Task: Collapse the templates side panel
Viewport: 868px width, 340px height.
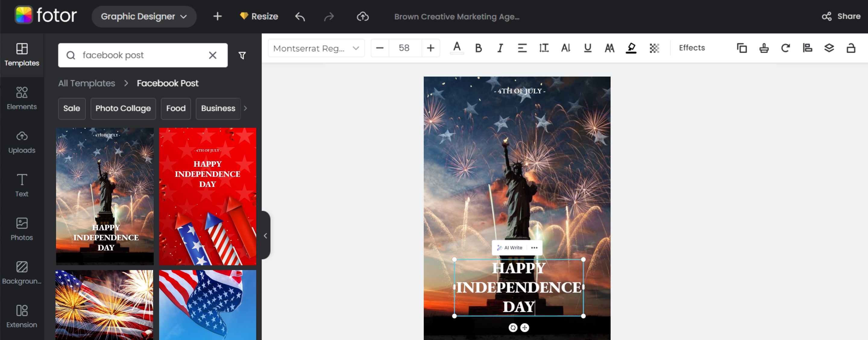Action: (266, 235)
